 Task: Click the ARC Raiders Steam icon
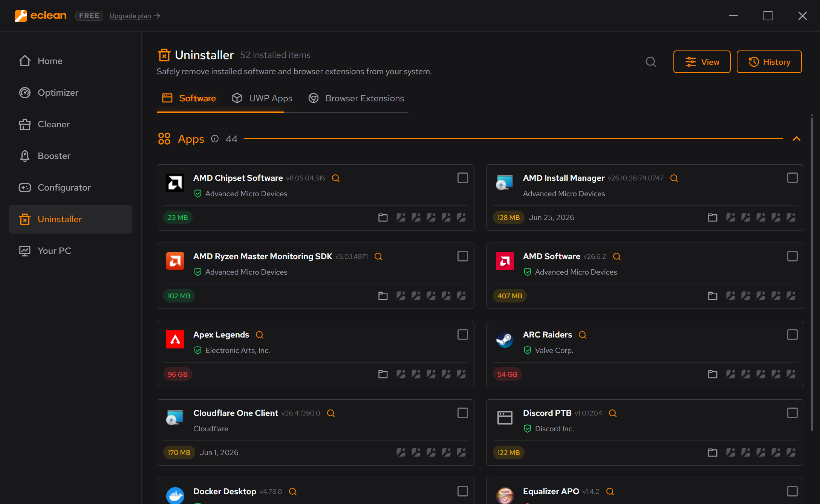505,339
